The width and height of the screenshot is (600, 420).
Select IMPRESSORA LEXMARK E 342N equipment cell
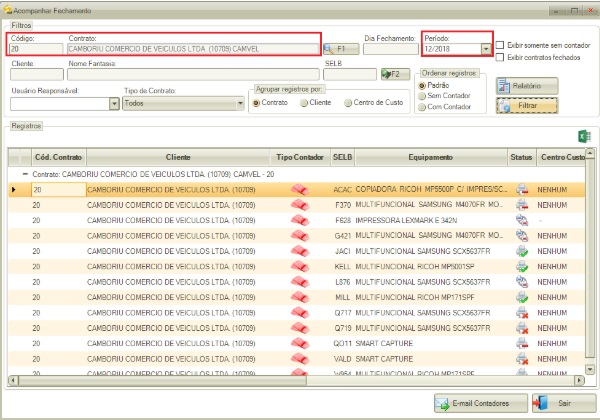[431, 220]
